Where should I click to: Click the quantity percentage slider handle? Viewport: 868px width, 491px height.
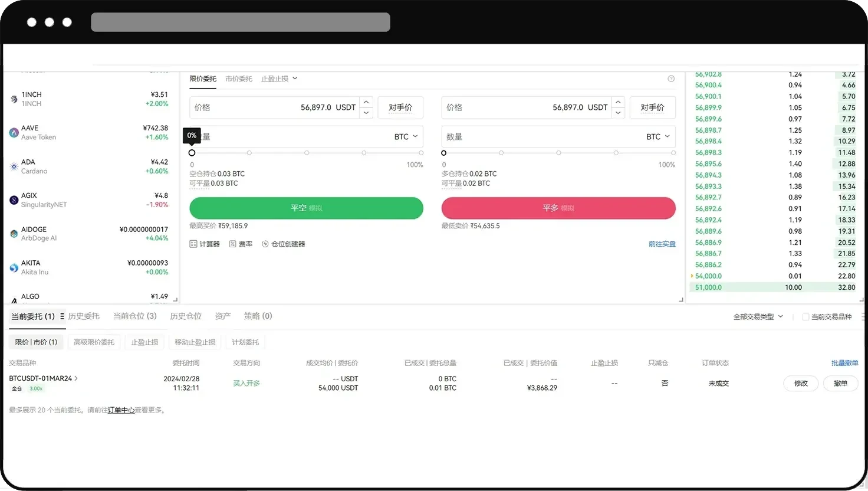tap(192, 152)
